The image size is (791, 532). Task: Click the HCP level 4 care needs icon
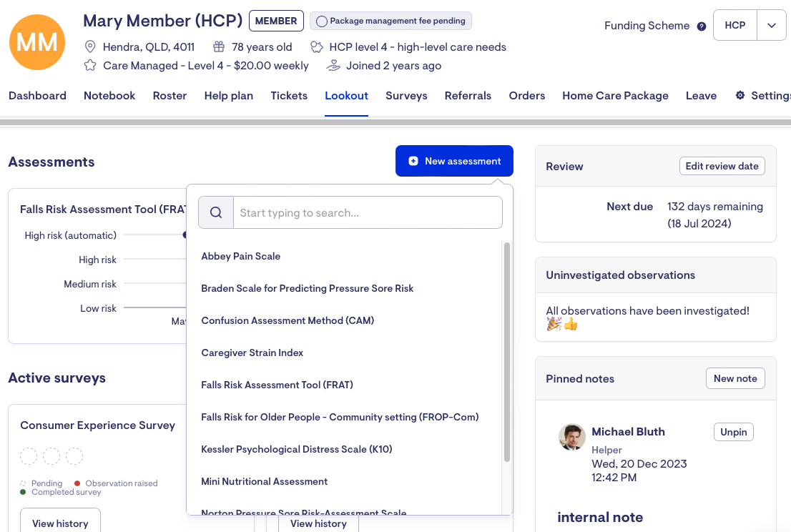(317, 47)
